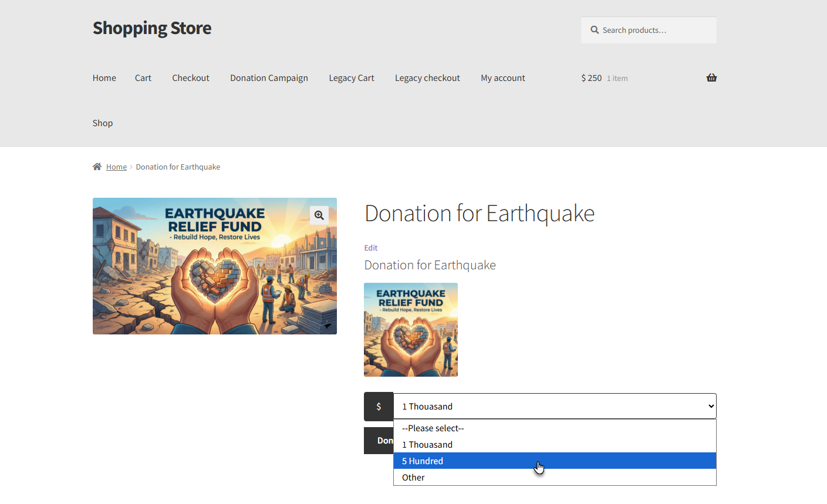This screenshot has width=827, height=504.
Task: Click the Shopping Store site title
Action: pyautogui.click(x=152, y=28)
